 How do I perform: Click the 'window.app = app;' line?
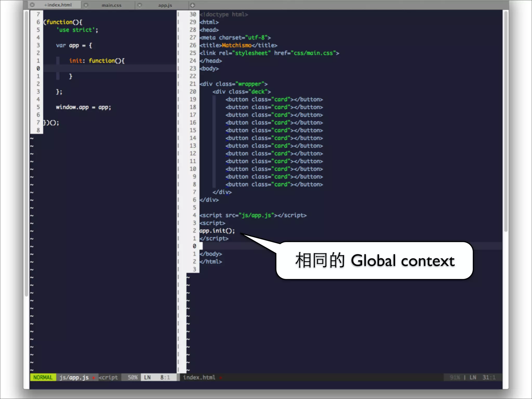[x=83, y=107]
